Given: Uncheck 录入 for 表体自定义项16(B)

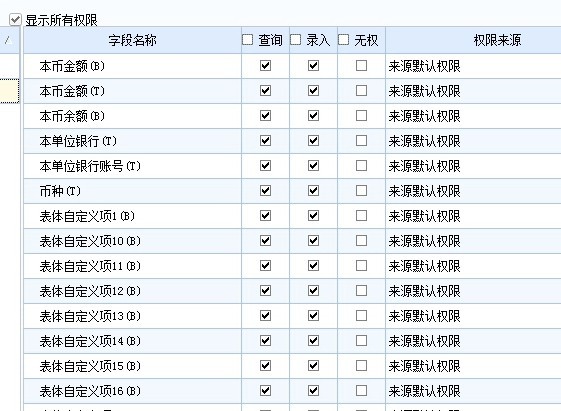Looking at the screenshot, I should coord(313,391).
